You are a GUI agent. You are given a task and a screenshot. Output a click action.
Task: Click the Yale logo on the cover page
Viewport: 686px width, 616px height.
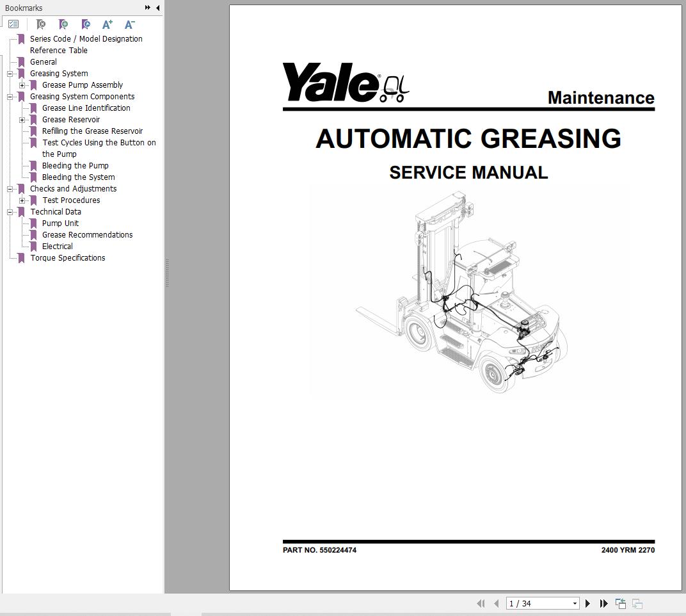point(345,83)
